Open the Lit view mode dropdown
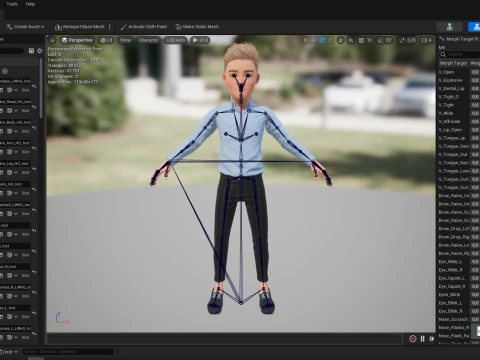Image resolution: width=480 pixels, height=360 pixels. 106,40
